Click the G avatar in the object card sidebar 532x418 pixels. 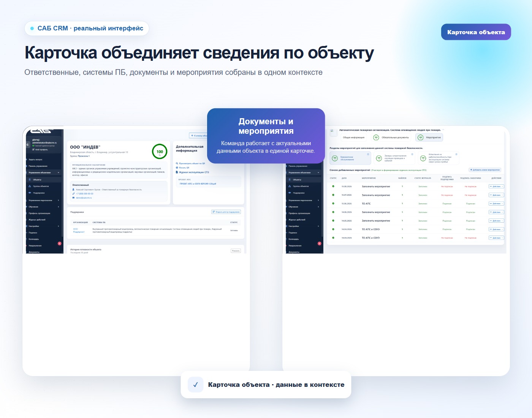(x=27, y=144)
